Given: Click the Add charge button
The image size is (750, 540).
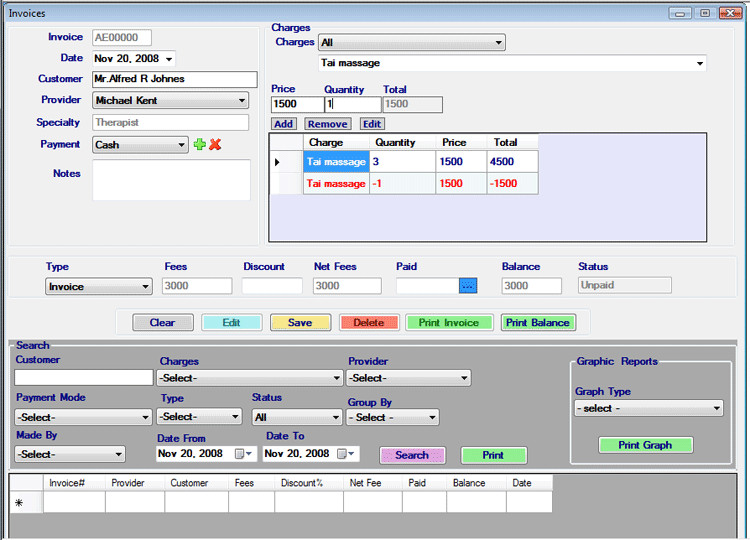Looking at the screenshot, I should [284, 124].
